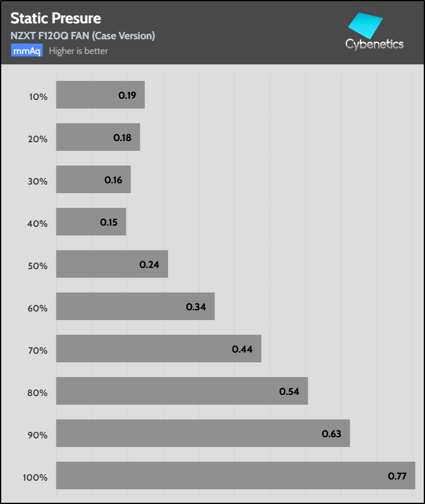This screenshot has height=504, width=425.
Task: Click the 100% axis label
Action: pos(36,477)
